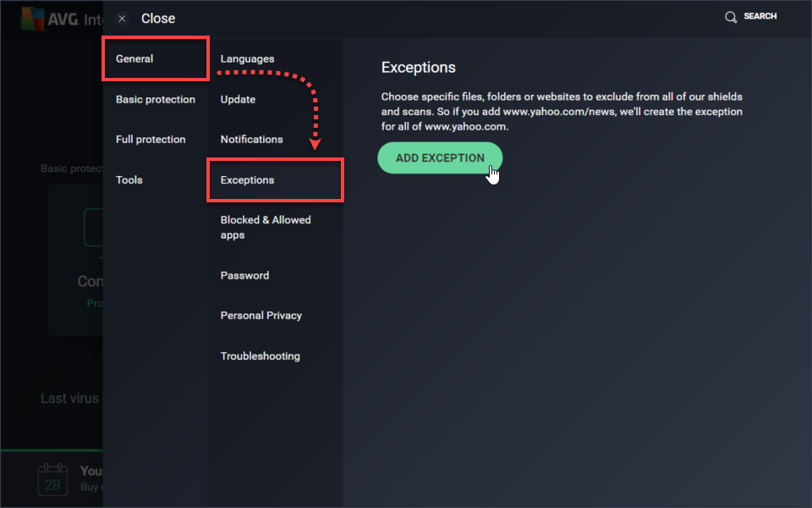This screenshot has width=812, height=508.
Task: Click the X close icon
Action: [x=122, y=19]
